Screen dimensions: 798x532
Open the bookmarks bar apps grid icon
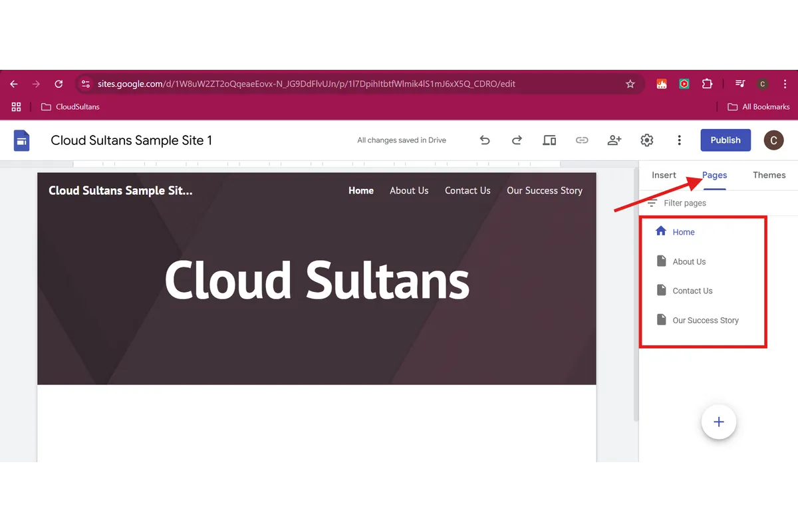pyautogui.click(x=17, y=106)
